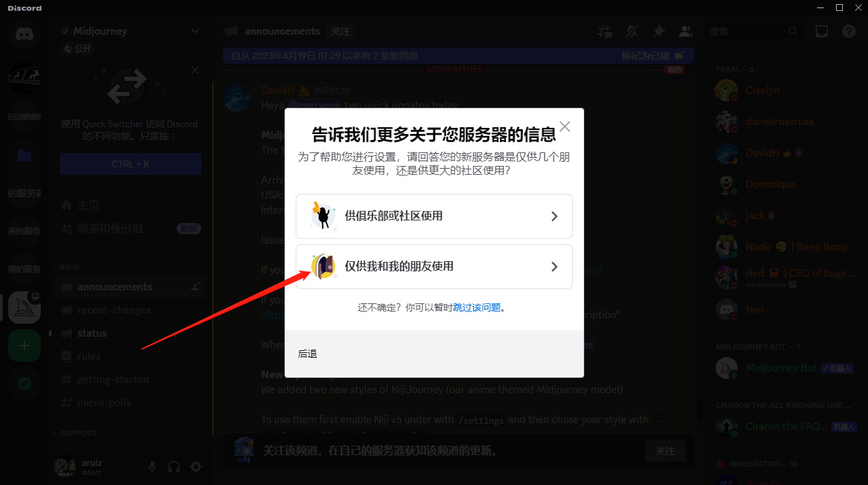Open the Inbox icon in header
Screen dimensions: 868x485
click(822, 31)
